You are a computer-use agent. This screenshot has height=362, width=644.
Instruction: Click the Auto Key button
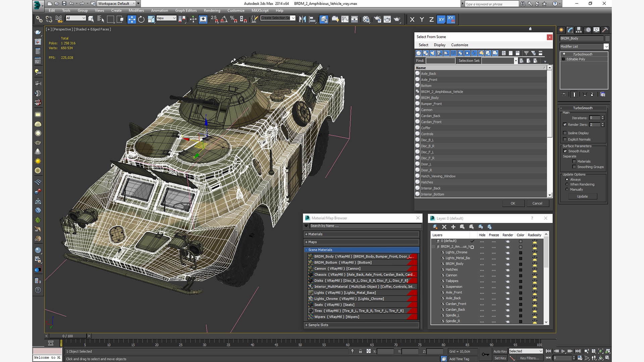pos(500,352)
